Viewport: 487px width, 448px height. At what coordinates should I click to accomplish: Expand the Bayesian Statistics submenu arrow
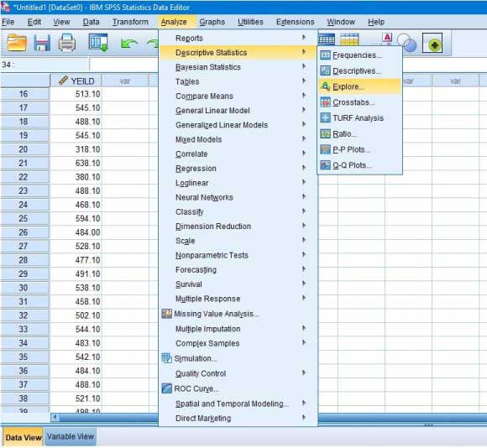[x=304, y=66]
